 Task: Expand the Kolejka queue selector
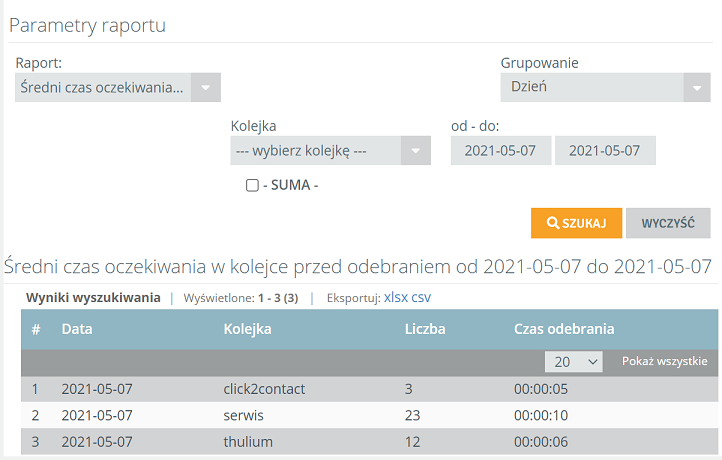pos(331,151)
